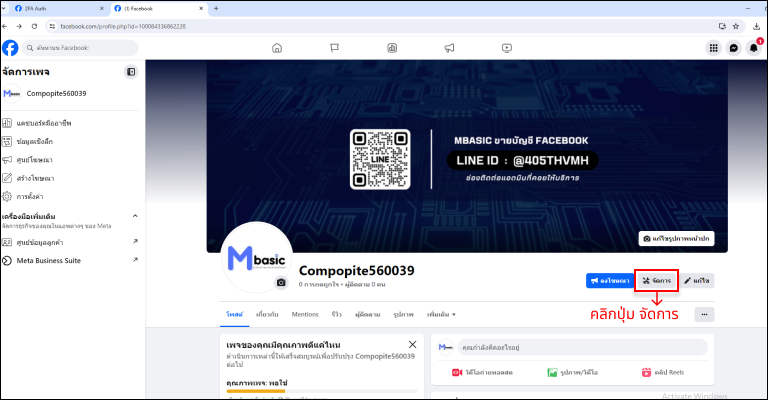
Task: Open the Messenger icon
Action: pos(734,48)
